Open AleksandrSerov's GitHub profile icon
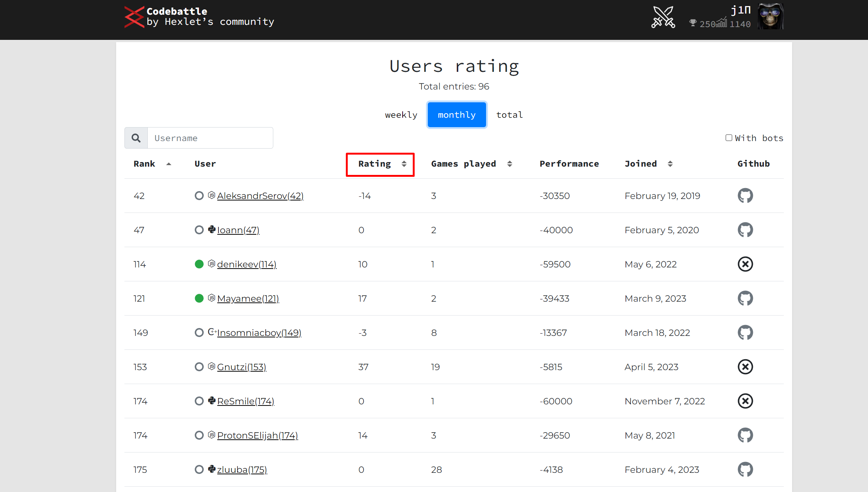This screenshot has height=492, width=868. point(745,196)
